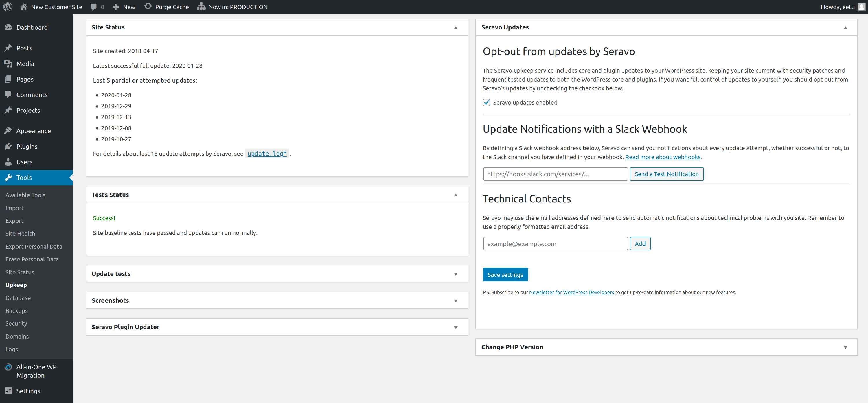Image resolution: width=868 pixels, height=403 pixels.
Task: Click the Purge Cache refresh icon
Action: pos(148,6)
